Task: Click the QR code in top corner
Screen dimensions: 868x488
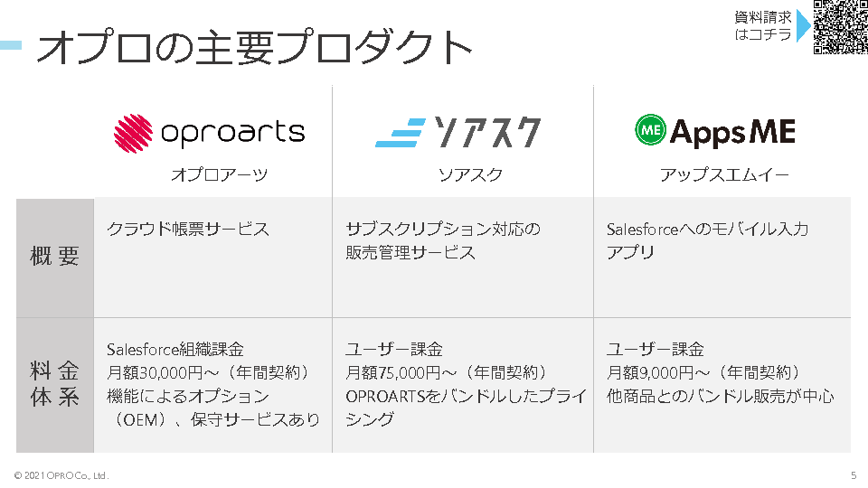Action: click(840, 28)
